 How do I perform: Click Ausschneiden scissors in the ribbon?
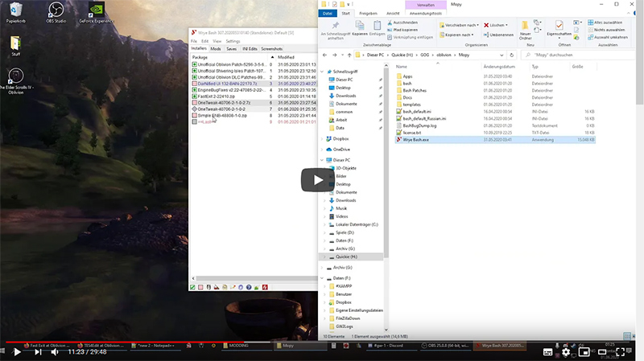pyautogui.click(x=402, y=23)
